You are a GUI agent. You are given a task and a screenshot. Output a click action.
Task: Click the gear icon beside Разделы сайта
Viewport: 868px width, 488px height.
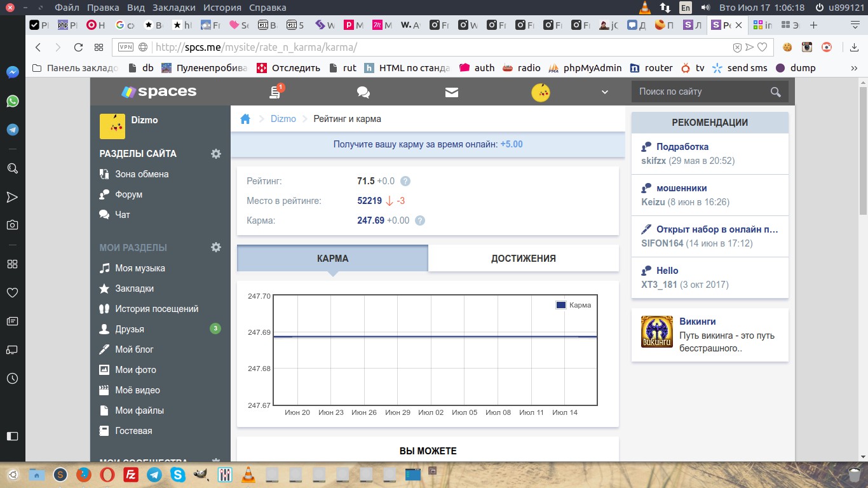(x=216, y=154)
